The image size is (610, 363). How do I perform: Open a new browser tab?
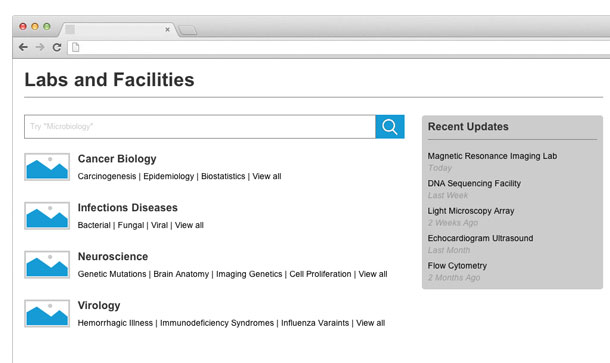[188, 30]
